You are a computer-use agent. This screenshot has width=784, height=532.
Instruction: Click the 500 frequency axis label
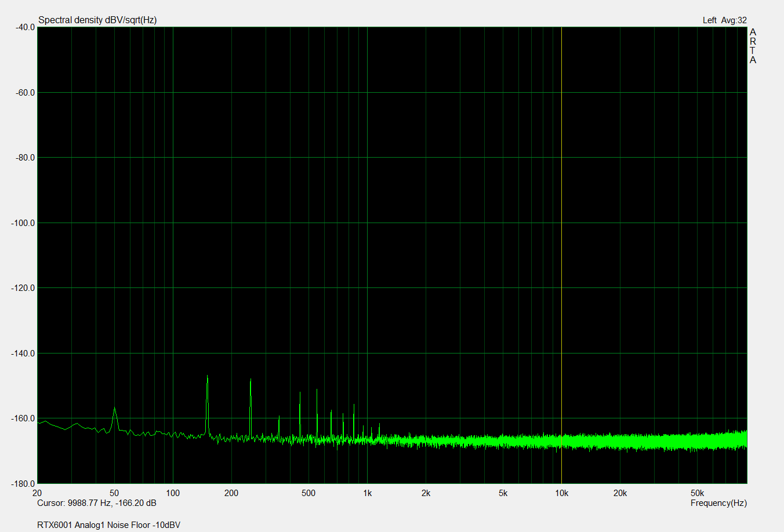pyautogui.click(x=308, y=493)
